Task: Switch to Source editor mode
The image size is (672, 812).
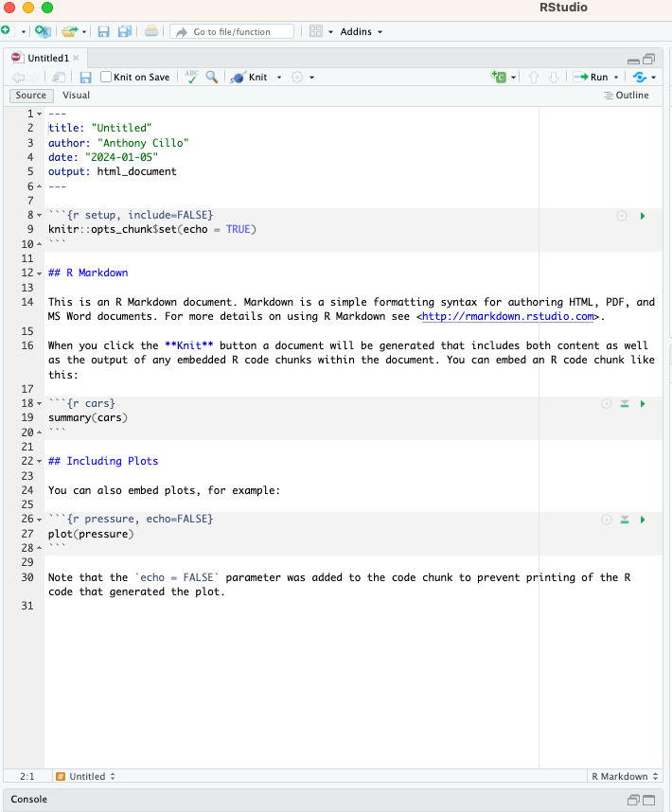Action: point(31,96)
